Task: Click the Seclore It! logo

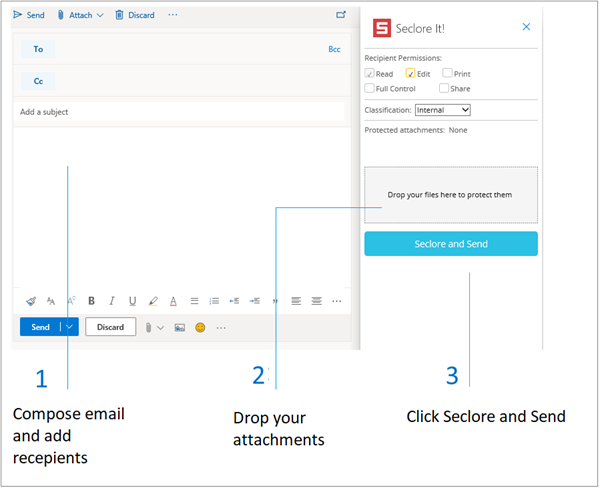Action: coord(384,28)
